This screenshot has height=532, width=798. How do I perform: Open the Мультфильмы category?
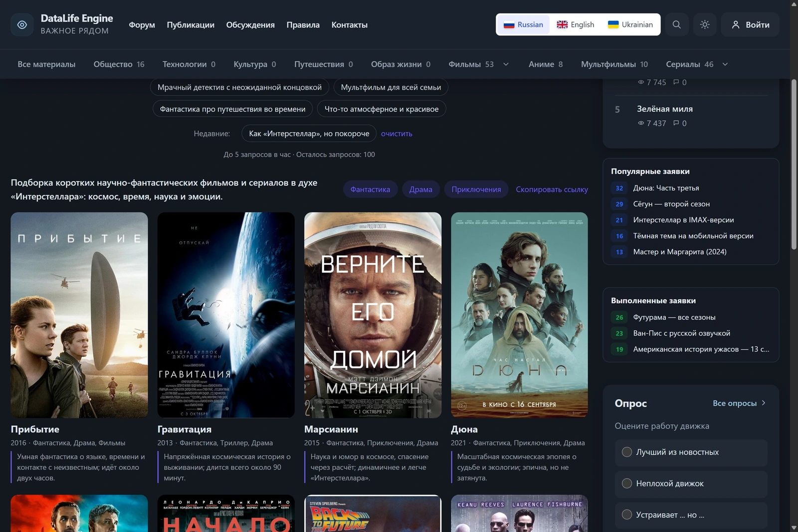pyautogui.click(x=614, y=64)
